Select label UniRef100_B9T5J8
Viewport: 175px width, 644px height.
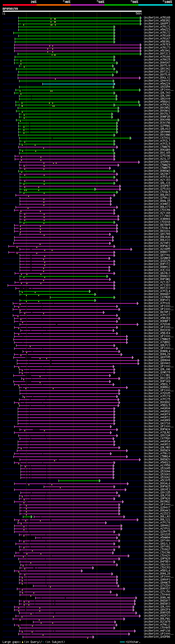157,75
